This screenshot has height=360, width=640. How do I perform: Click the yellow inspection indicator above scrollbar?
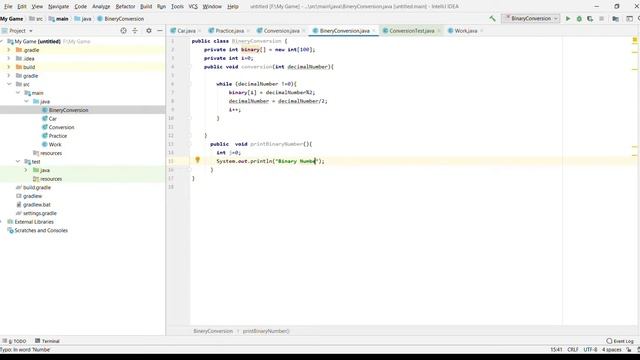point(635,40)
